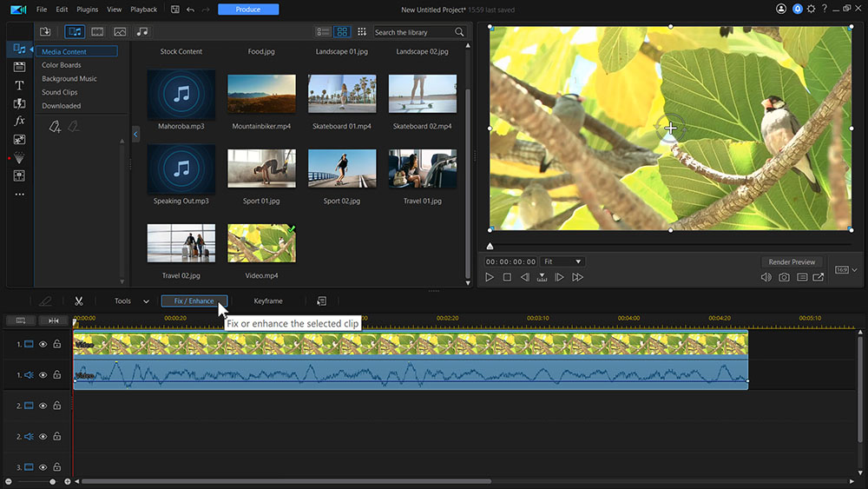
Task: Open the 16:9 aspect ratio dropdown
Action: [x=845, y=270]
